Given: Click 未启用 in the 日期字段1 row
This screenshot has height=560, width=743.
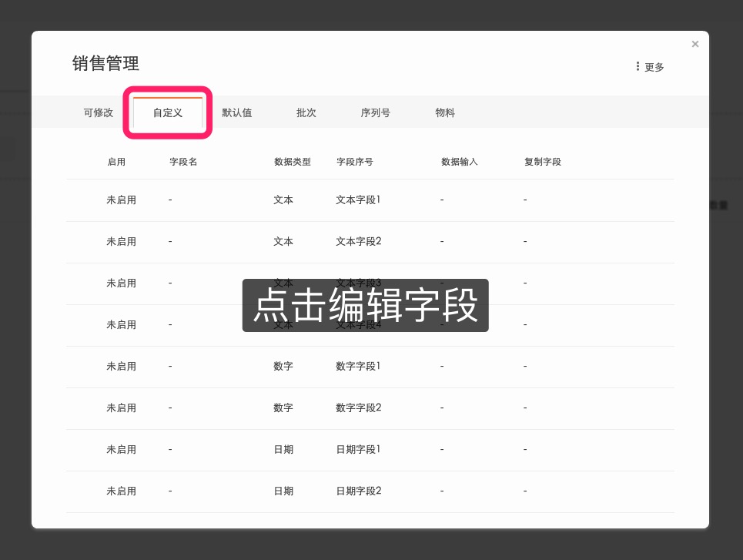Looking at the screenshot, I should pyautogui.click(x=122, y=450).
